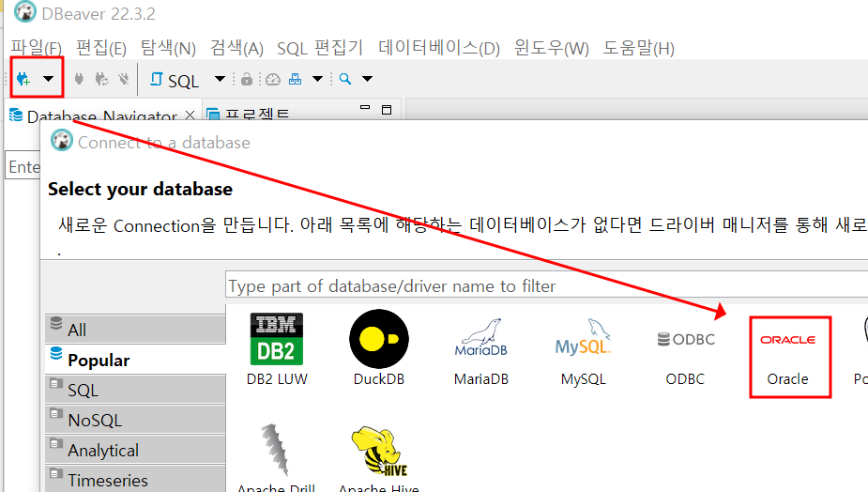Open the SQL 편집기 menu
This screenshot has width=868, height=492.
(x=320, y=48)
